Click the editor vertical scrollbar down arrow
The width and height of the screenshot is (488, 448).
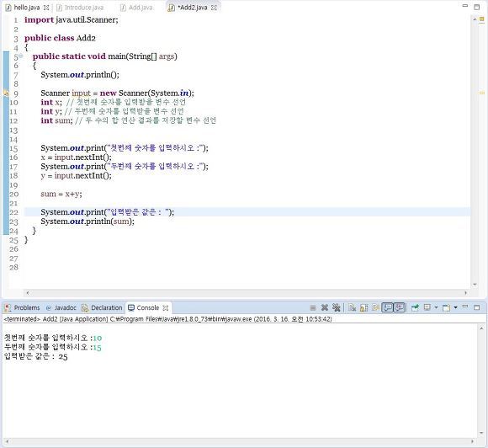click(x=475, y=284)
